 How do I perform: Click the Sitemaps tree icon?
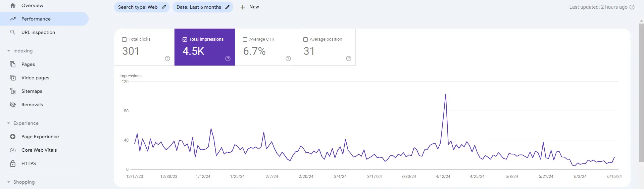pyautogui.click(x=13, y=91)
